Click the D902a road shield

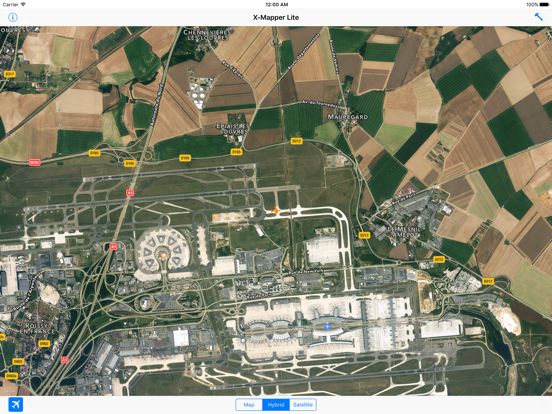[x=11, y=376]
